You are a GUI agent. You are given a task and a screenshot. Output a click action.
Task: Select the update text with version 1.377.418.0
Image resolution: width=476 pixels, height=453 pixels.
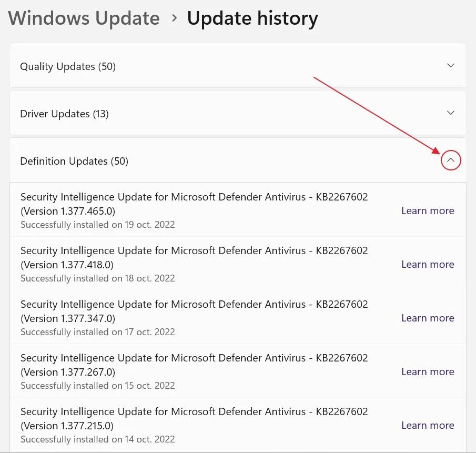click(194, 258)
